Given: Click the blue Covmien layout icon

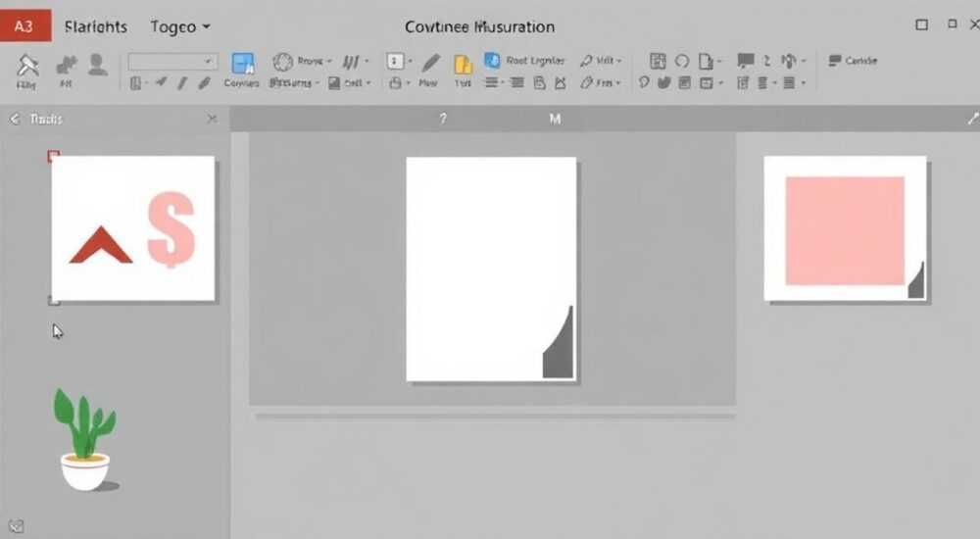Looking at the screenshot, I should [242, 63].
